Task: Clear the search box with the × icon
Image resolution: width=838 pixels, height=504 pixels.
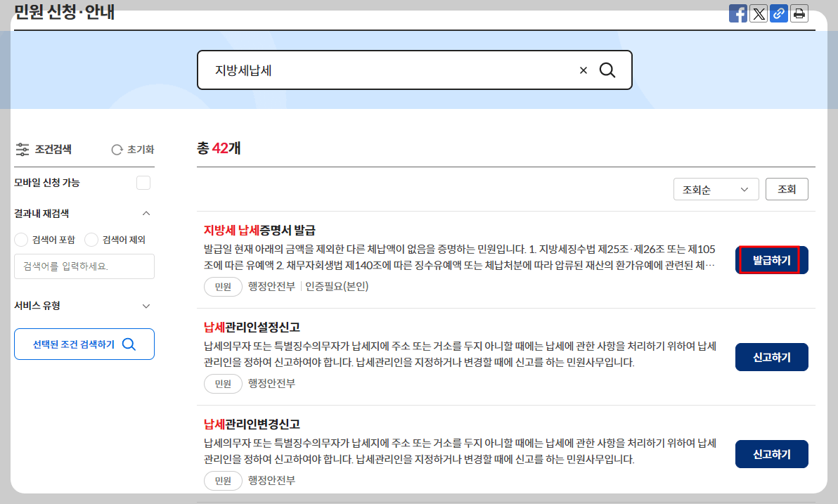Action: (x=583, y=70)
